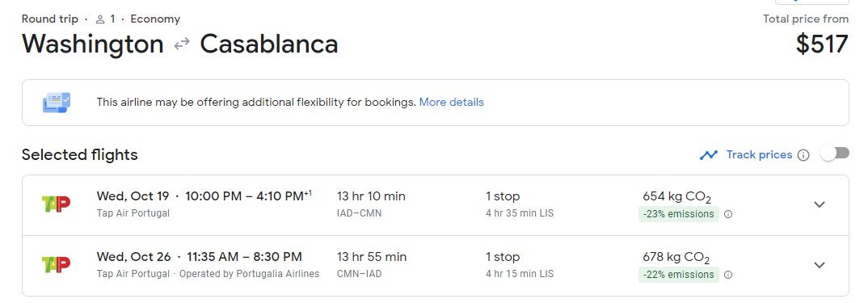Image resolution: width=868 pixels, height=303 pixels.
Task: Expand the Oct 19 flight details chevron
Action: click(820, 204)
